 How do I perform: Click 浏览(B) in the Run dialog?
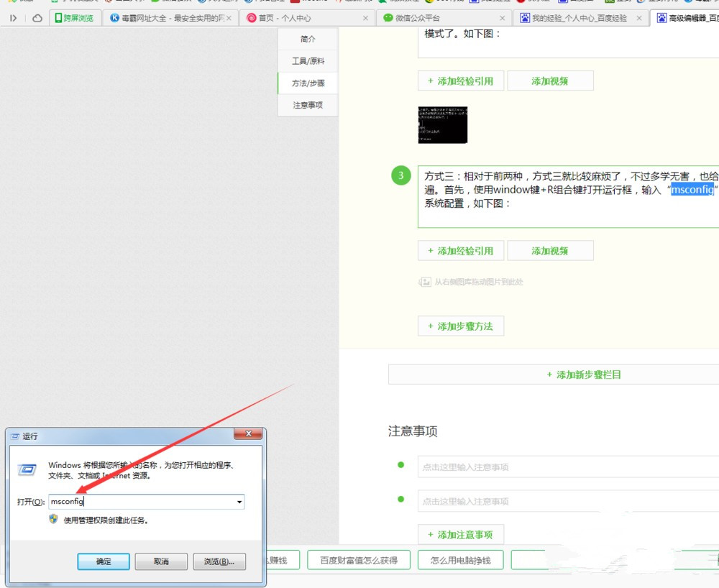pyautogui.click(x=219, y=561)
